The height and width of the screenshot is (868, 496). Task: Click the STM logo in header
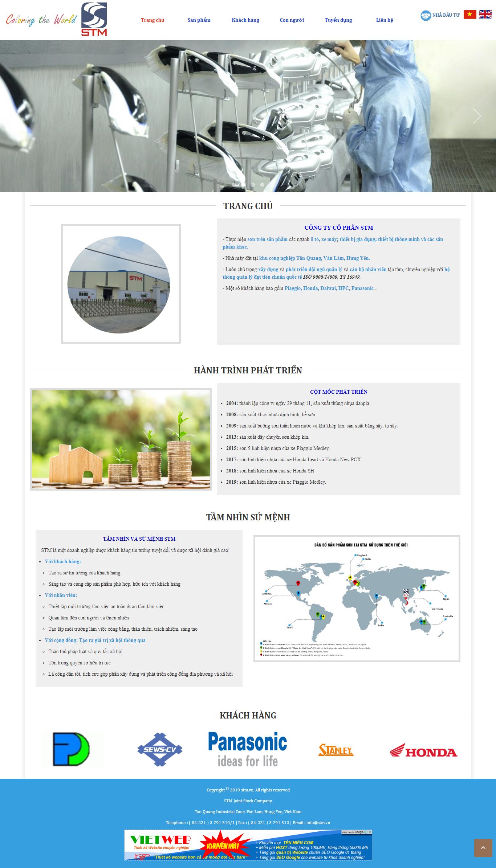click(94, 19)
